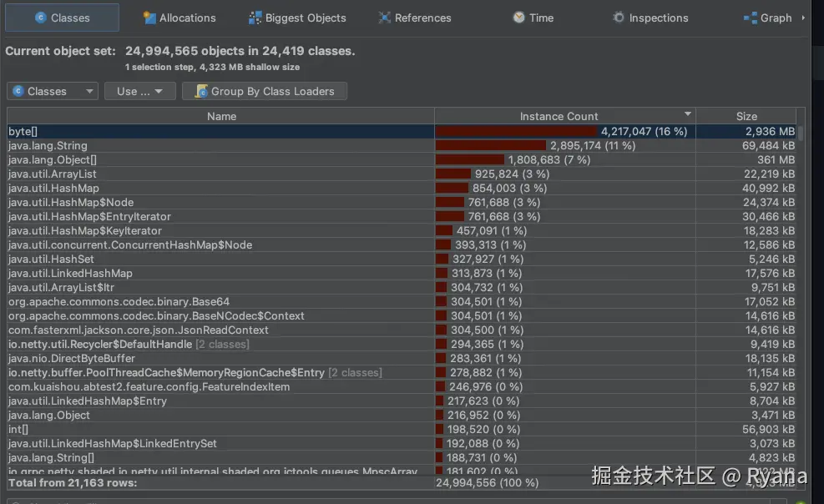
Task: Open the Graph tab
Action: [768, 18]
